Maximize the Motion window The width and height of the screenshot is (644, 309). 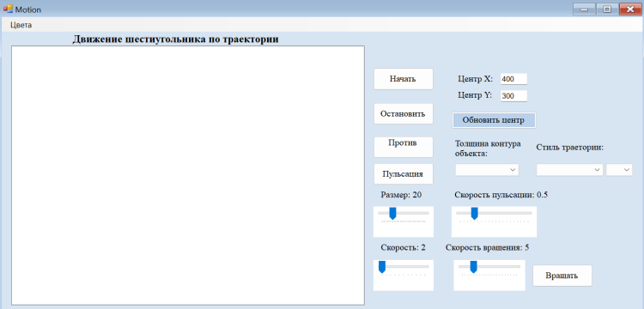606,9
